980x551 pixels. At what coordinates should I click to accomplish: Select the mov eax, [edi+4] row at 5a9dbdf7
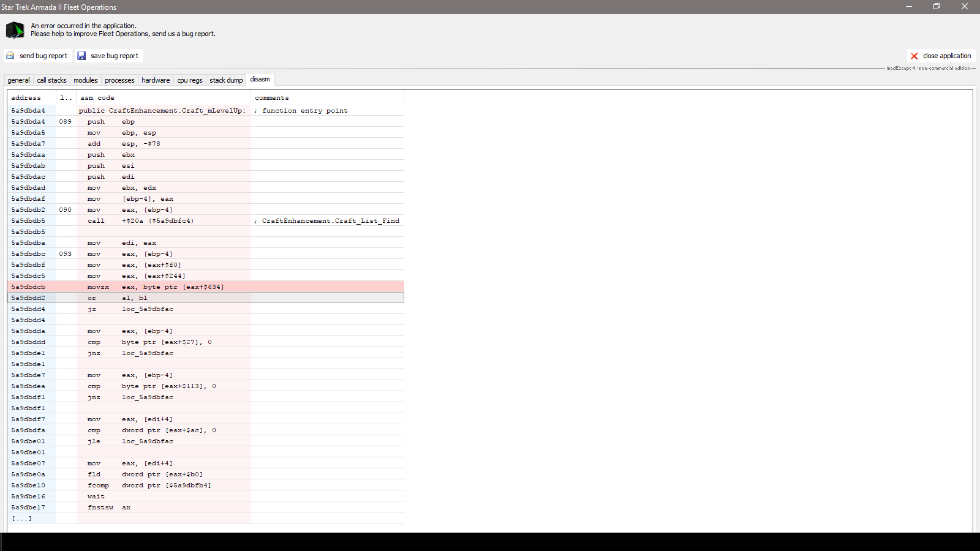(x=206, y=419)
